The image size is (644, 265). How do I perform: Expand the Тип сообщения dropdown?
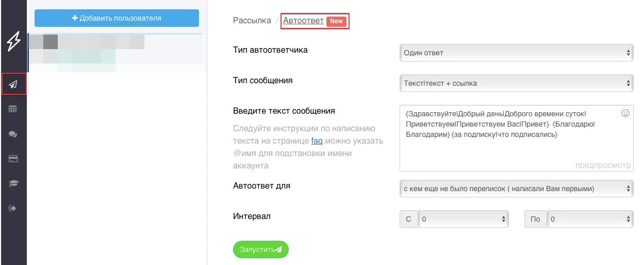coord(516,83)
